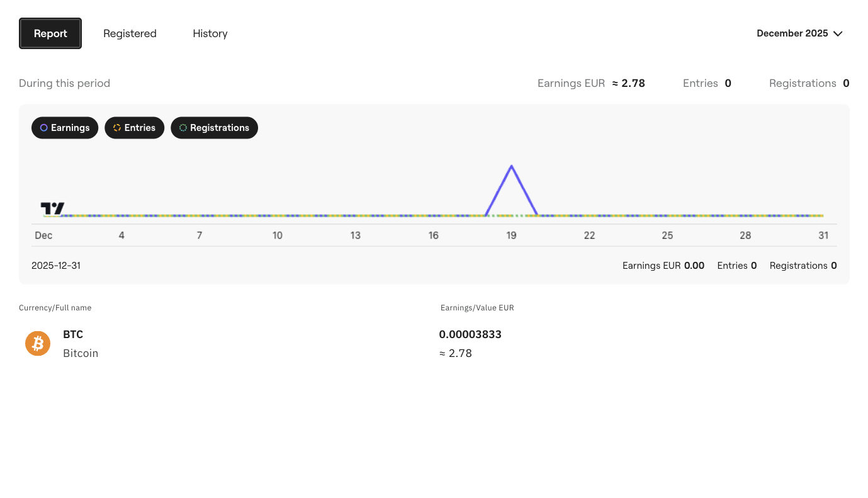Open the December 2025 period dropdown

[799, 33]
